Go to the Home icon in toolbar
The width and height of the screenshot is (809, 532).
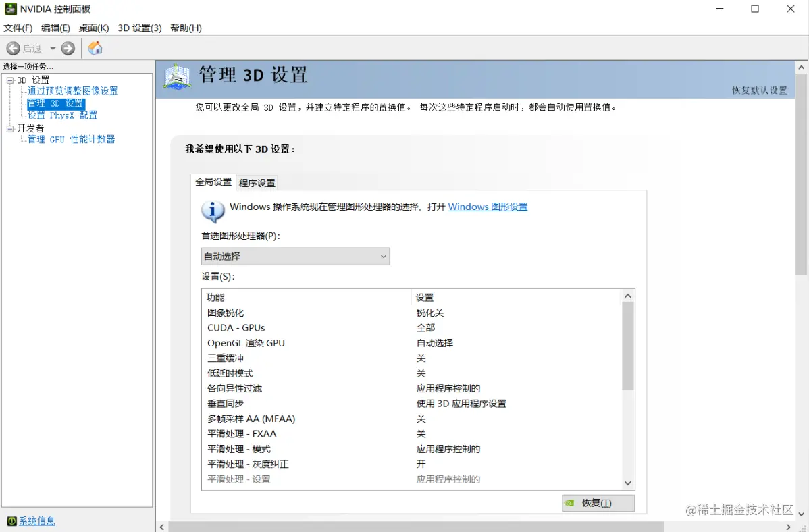pyautogui.click(x=95, y=48)
